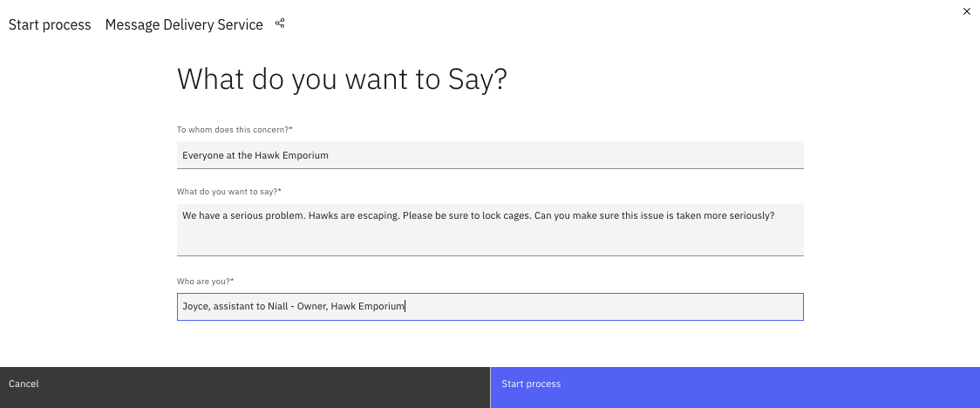Click the 'Who are you?' field label
This screenshot has width=980, height=408.
205,282
